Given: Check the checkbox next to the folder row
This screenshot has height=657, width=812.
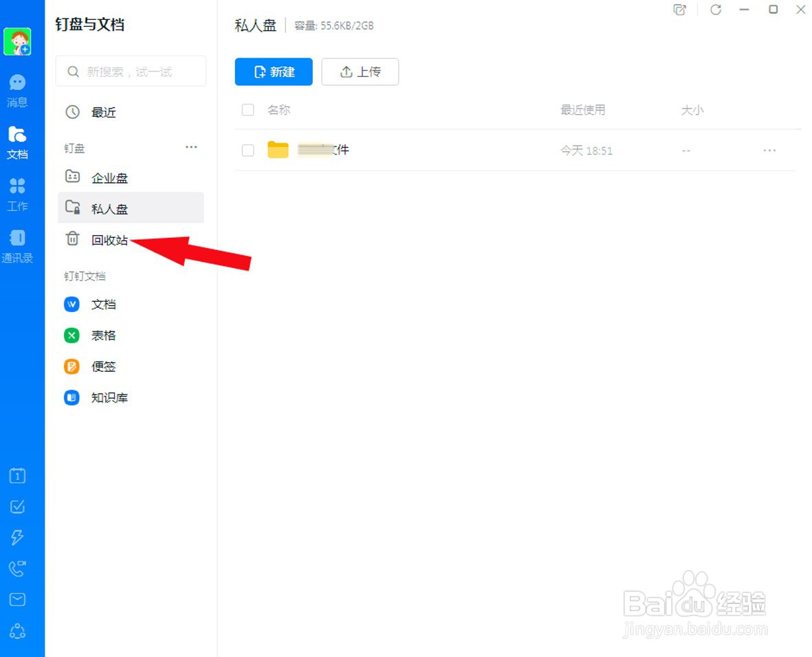Looking at the screenshot, I should [x=248, y=150].
